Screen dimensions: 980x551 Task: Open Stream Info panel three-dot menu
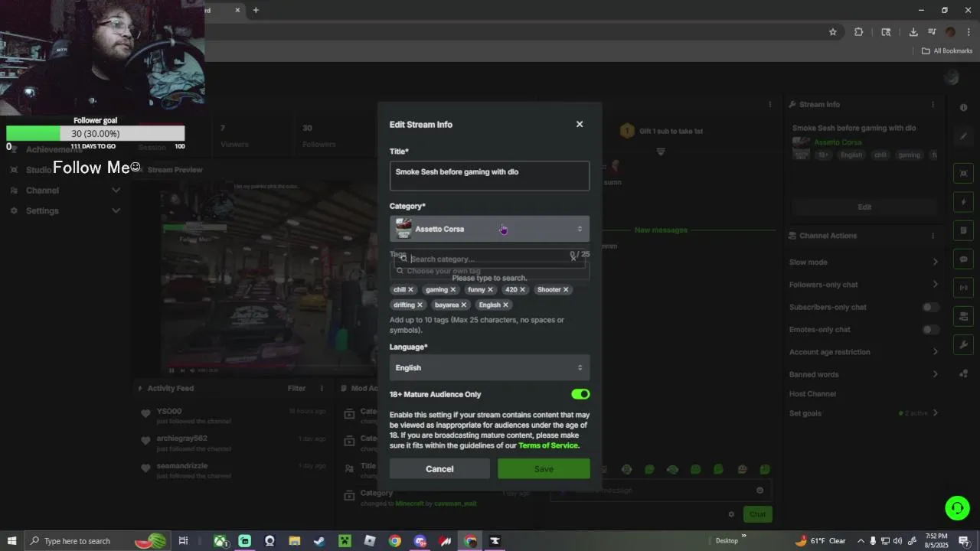(x=933, y=104)
